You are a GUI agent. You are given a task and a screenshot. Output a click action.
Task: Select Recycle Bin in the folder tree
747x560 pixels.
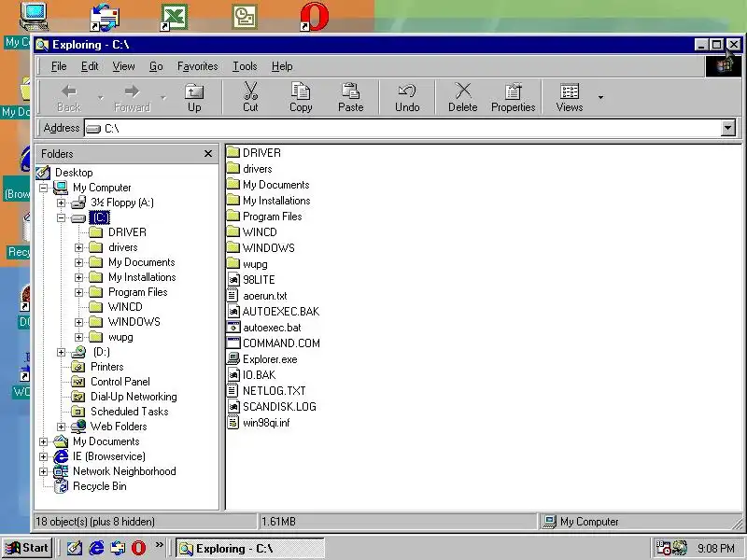[91, 486]
